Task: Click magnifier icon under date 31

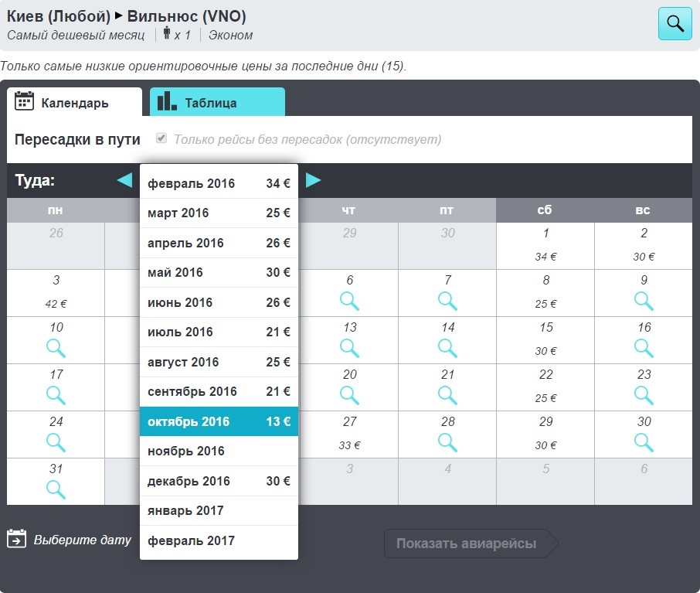Action: [56, 489]
